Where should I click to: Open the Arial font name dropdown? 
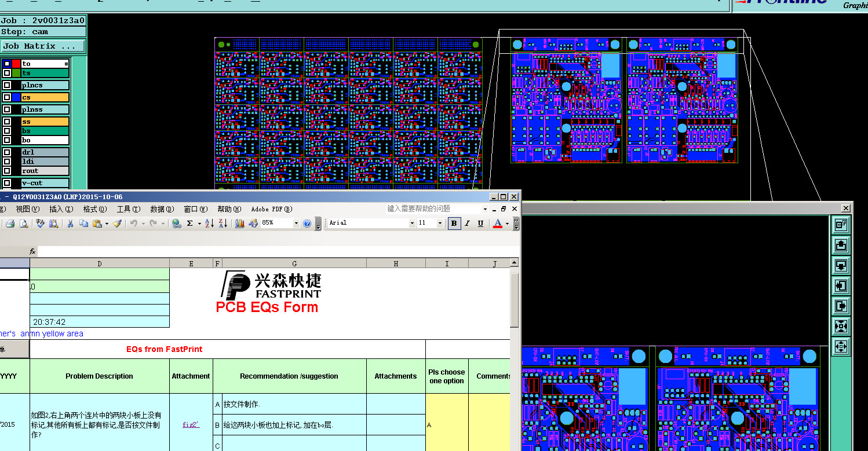pos(412,223)
